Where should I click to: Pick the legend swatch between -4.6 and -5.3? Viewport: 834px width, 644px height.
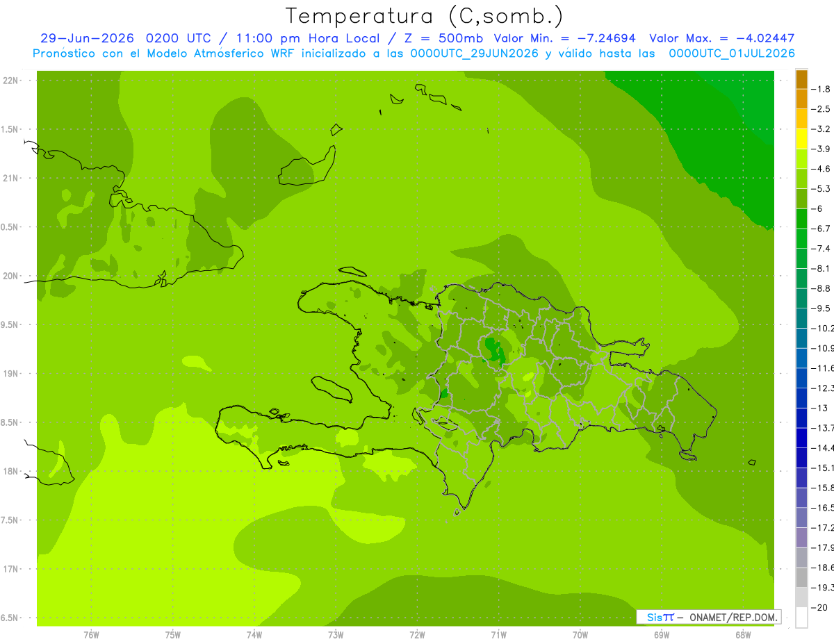tap(801, 179)
